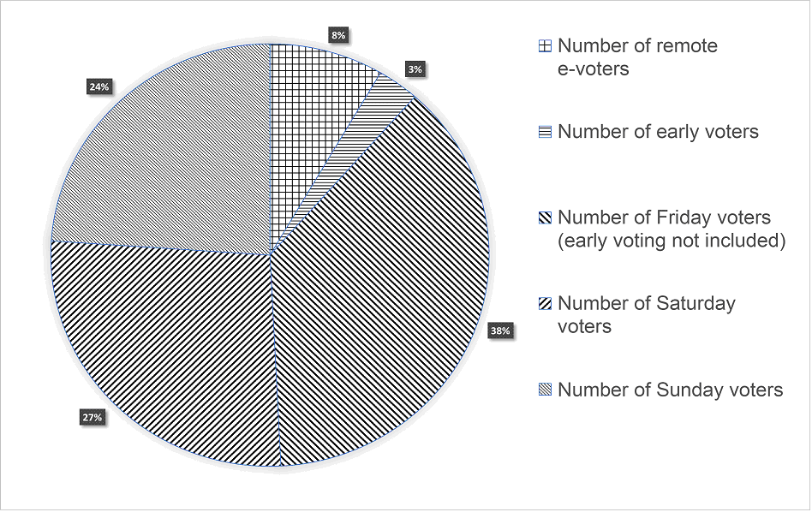Click the remote e-voters legend swatch

pyautogui.click(x=546, y=46)
